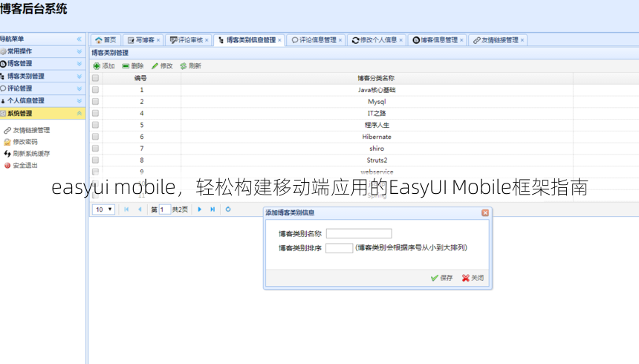Viewport: 639px width, 364px height.
Task: Click the 博客分类名称 column header
Action: tap(377, 78)
